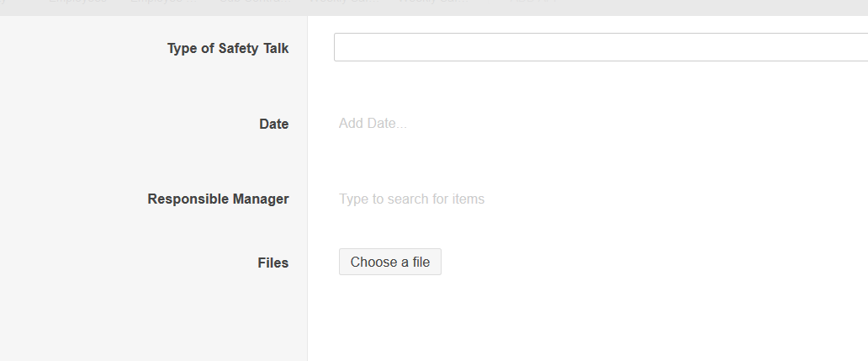Focus the Responsible Manager search field

click(x=411, y=199)
